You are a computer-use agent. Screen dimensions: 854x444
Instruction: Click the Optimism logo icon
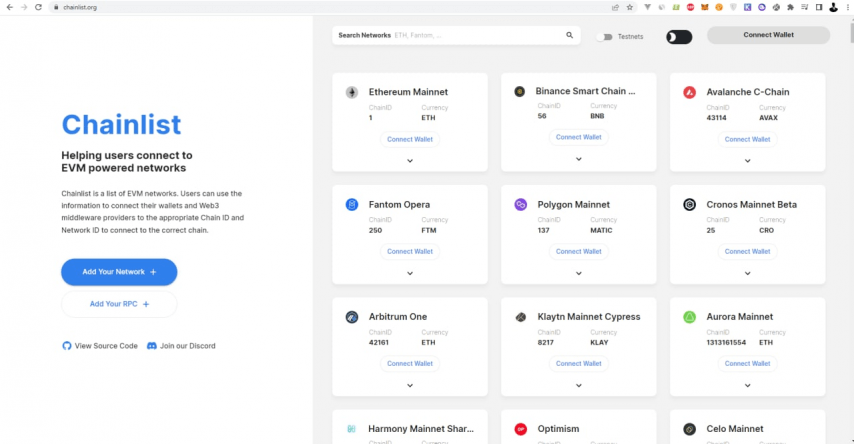pos(521,429)
